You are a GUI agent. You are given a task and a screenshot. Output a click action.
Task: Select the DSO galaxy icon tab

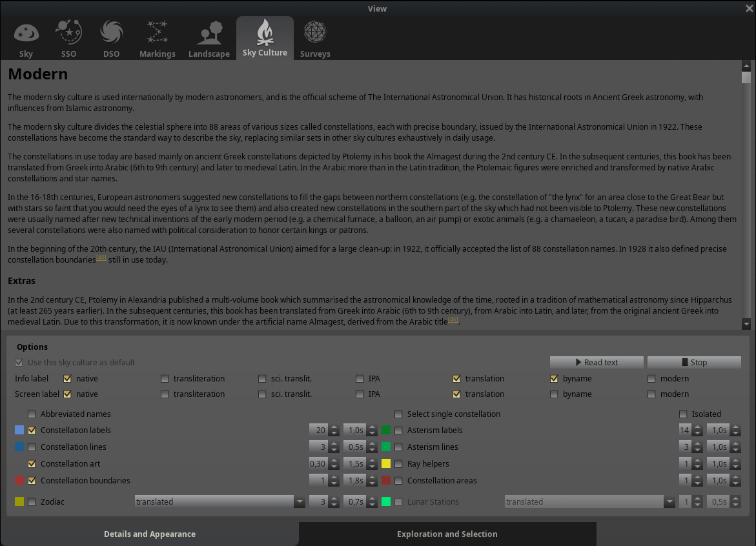(x=111, y=32)
